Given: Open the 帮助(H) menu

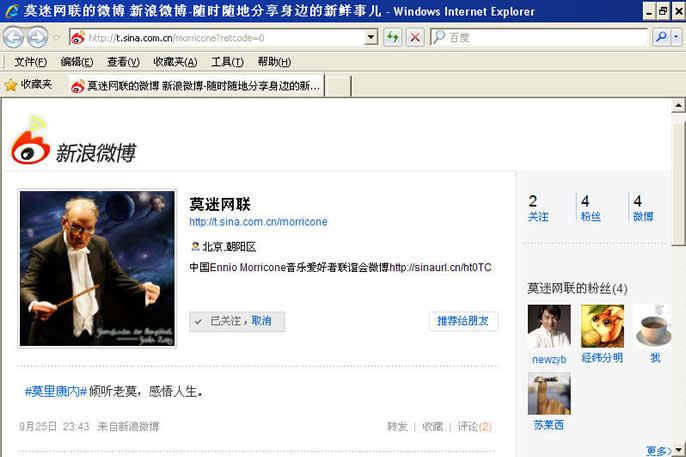Looking at the screenshot, I should click(274, 62).
